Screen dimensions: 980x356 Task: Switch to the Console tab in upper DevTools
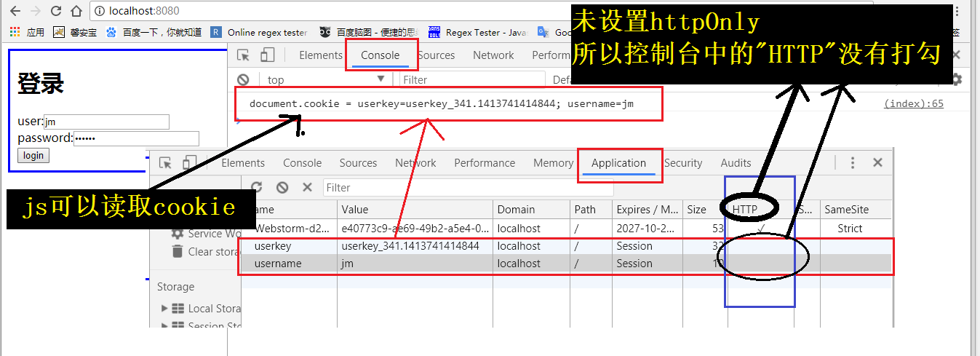(x=381, y=55)
